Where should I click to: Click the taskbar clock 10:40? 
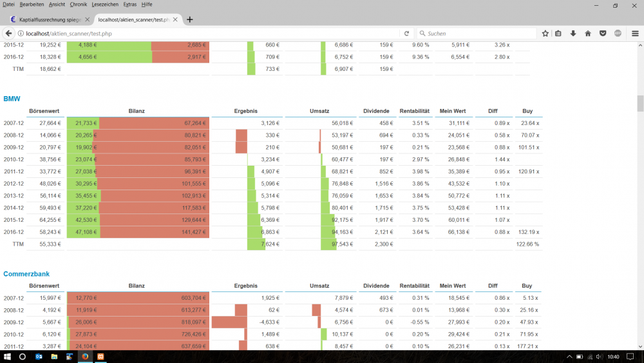point(613,357)
